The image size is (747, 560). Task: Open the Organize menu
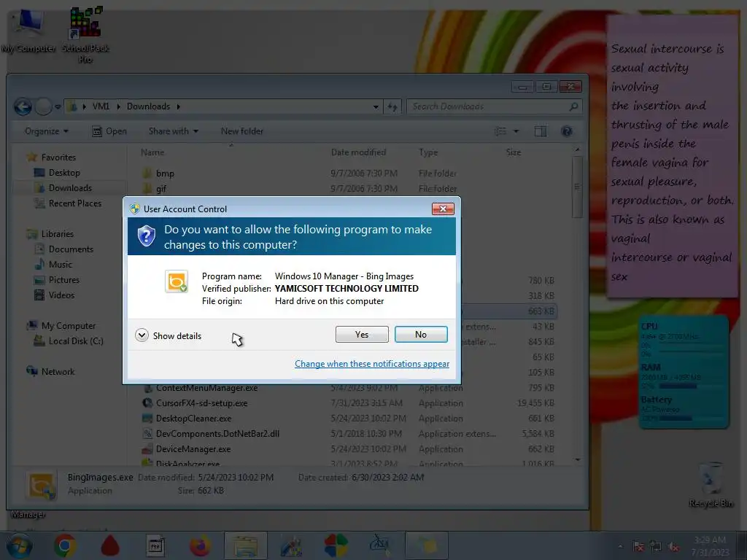tap(46, 131)
